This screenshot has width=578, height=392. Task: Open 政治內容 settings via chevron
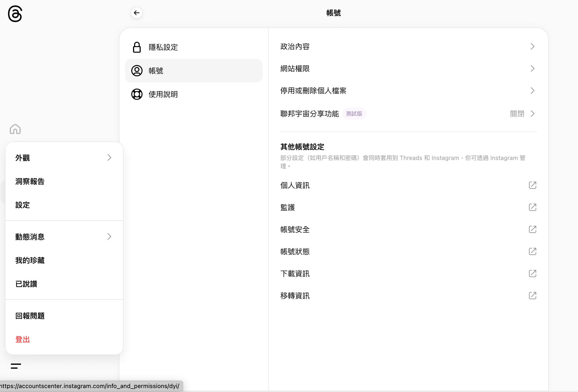(532, 46)
